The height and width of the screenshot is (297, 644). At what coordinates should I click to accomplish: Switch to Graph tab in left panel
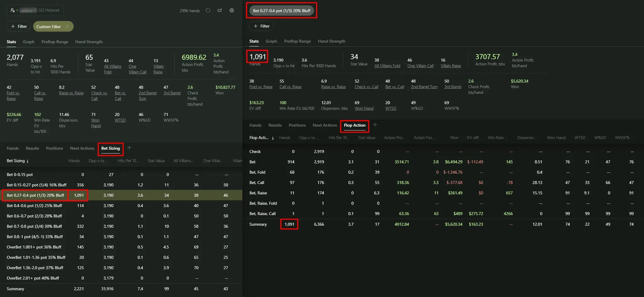(29, 42)
